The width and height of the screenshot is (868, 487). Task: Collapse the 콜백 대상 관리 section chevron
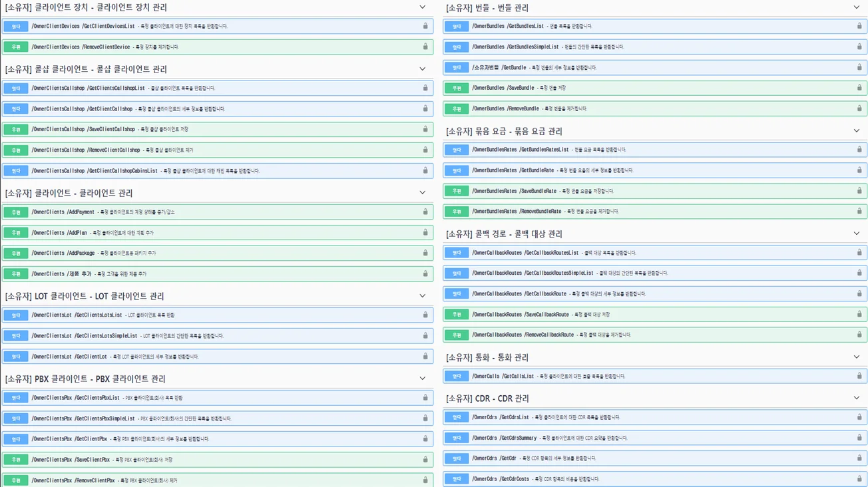coord(857,234)
